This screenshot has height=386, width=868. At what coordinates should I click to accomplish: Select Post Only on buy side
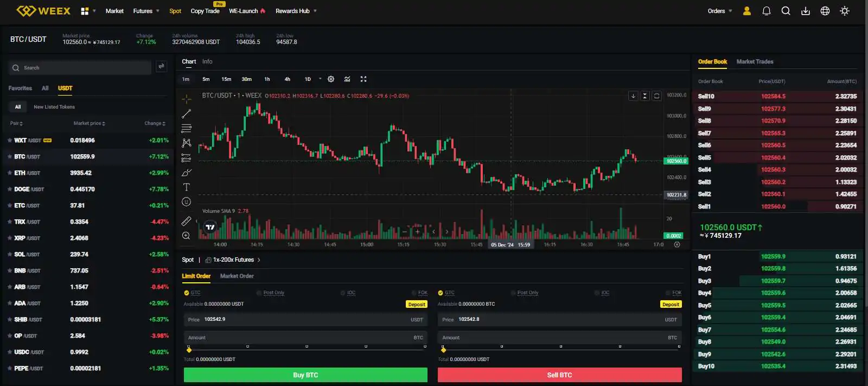point(270,293)
